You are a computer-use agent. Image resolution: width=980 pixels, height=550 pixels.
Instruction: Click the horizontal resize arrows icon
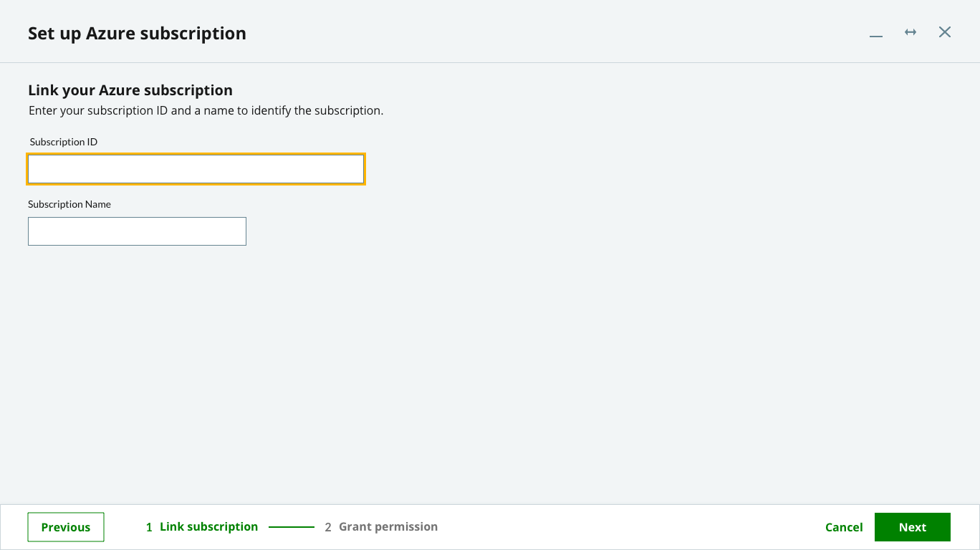[910, 32]
